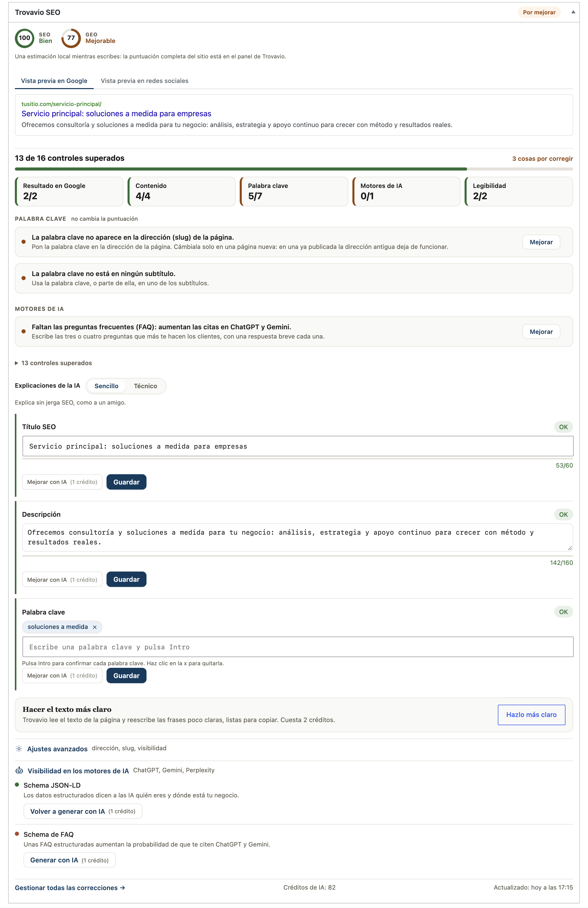Click the controls passed progress bar
The height and width of the screenshot is (908, 588).
tap(294, 169)
